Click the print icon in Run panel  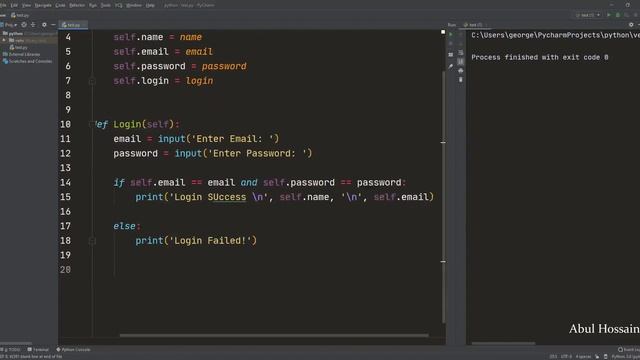460,71
